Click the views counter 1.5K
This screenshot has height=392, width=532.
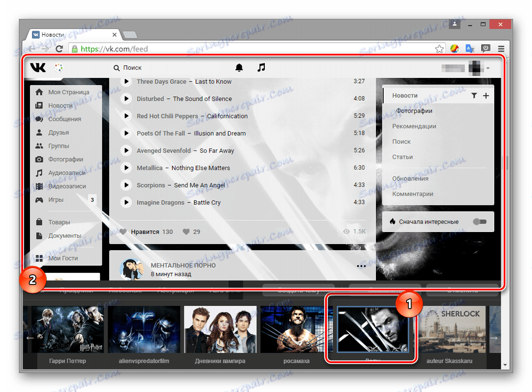point(354,231)
